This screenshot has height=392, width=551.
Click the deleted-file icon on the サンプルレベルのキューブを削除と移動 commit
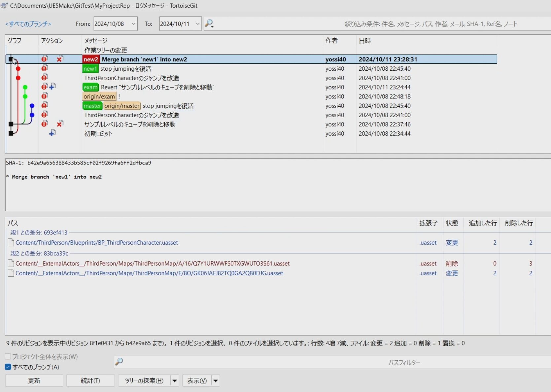[x=60, y=124]
